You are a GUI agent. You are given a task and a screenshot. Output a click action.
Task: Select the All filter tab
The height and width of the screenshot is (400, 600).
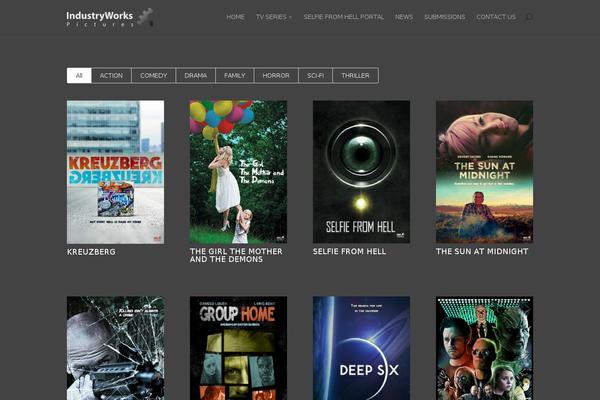79,75
